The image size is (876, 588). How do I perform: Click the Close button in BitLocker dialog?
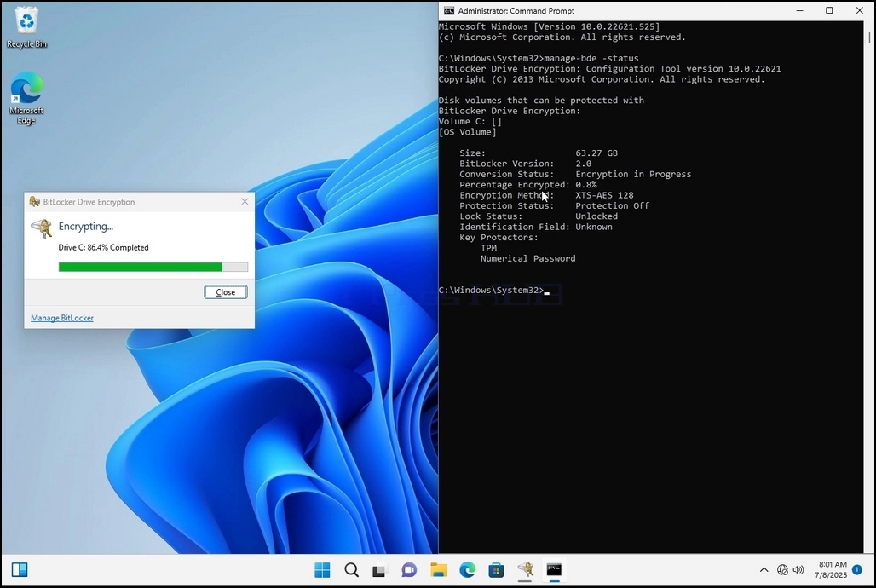[x=226, y=291]
